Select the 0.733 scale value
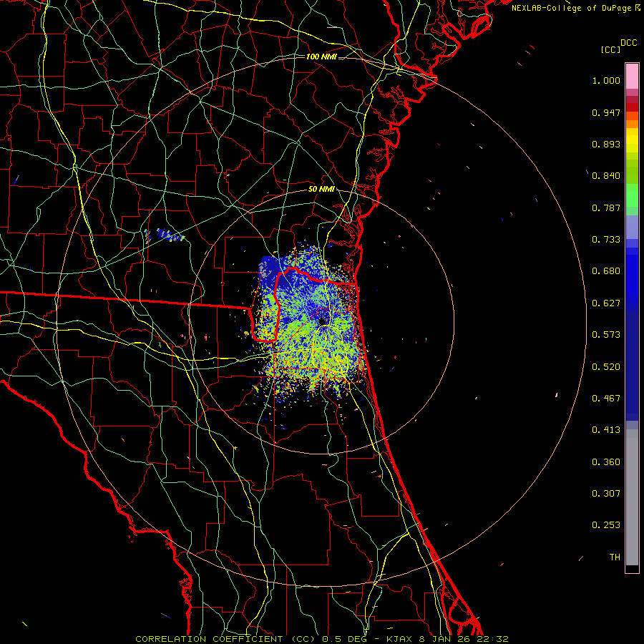Screen dimensions: 644x644 tap(606, 240)
